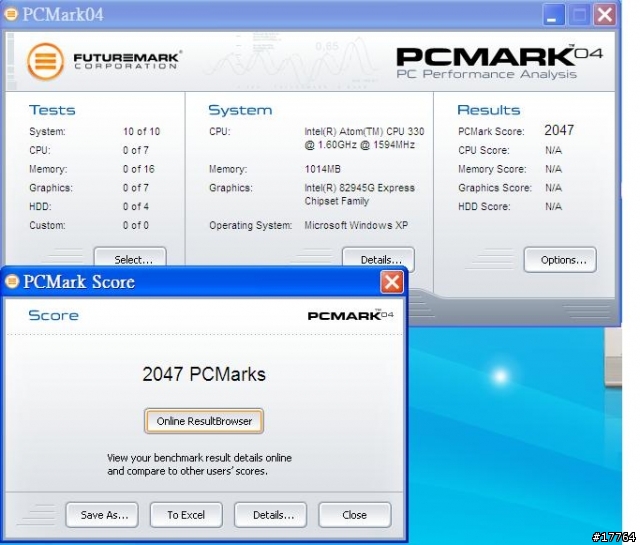The width and height of the screenshot is (640, 545).
Task: Minimize the PCMark04 main window
Action: [554, 15]
